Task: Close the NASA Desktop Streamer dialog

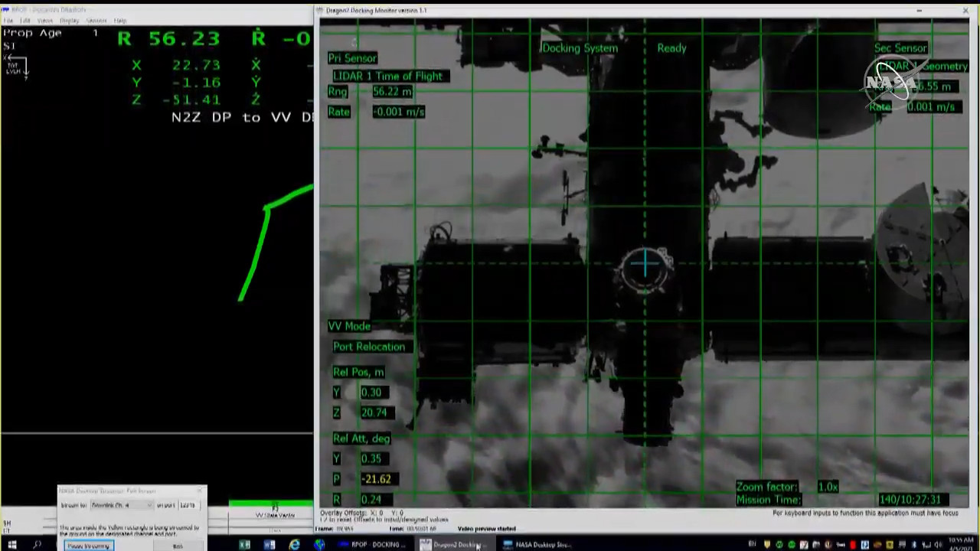Action: pyautogui.click(x=201, y=491)
